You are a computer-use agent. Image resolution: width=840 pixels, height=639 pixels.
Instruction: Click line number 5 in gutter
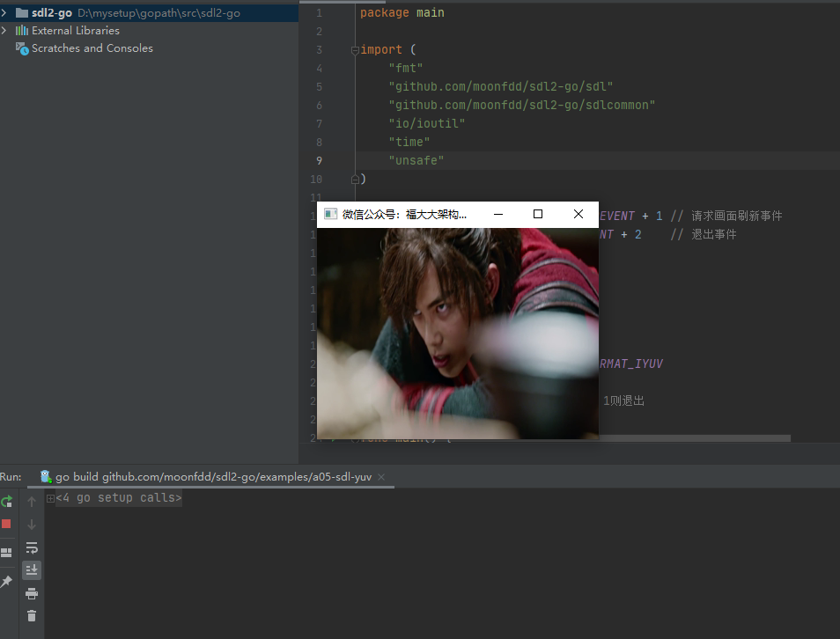click(x=320, y=87)
